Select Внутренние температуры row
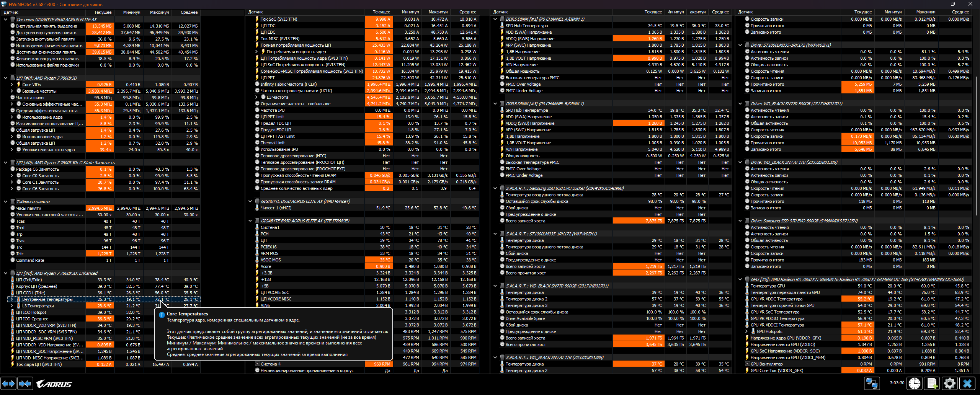 (x=104, y=299)
